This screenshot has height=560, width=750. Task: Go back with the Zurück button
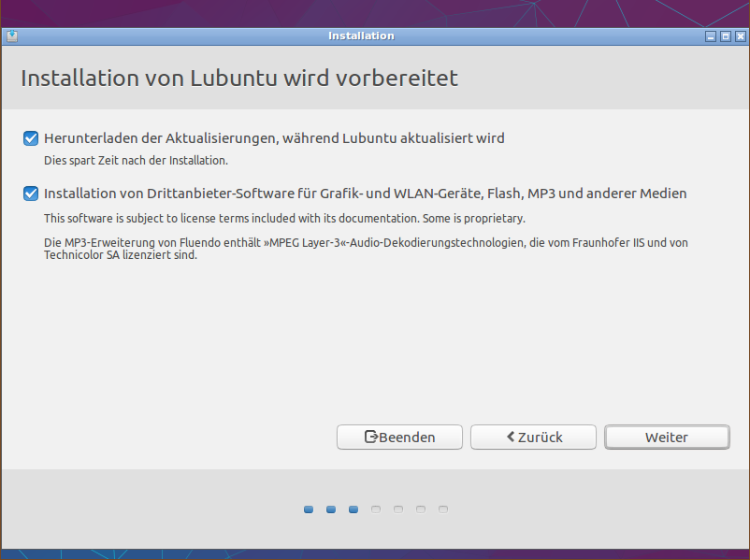click(x=533, y=438)
